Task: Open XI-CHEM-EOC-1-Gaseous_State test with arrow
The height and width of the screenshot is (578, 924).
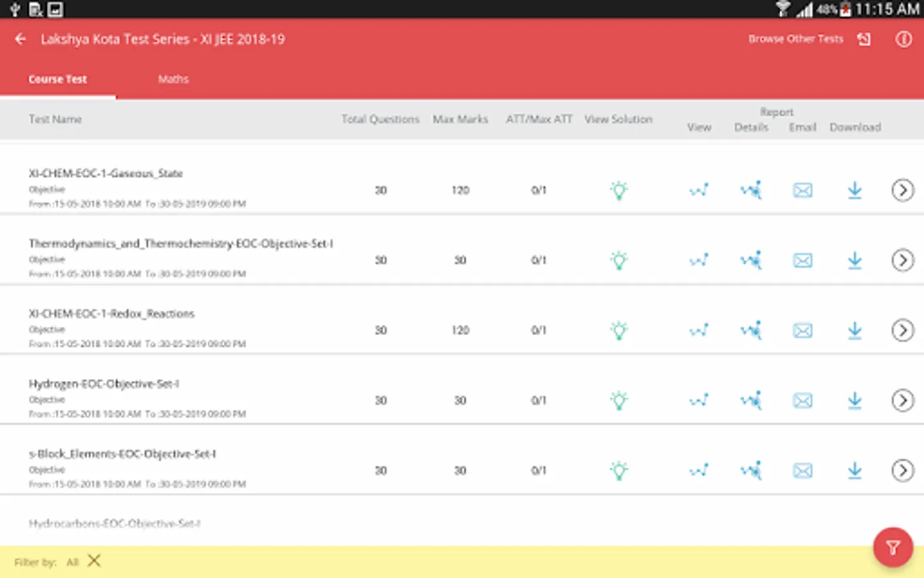Action: [903, 190]
